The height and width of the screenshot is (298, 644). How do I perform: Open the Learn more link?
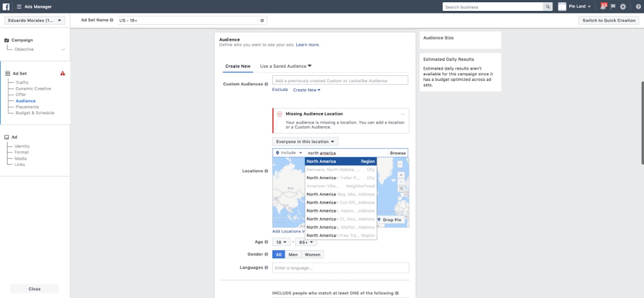pyautogui.click(x=308, y=45)
